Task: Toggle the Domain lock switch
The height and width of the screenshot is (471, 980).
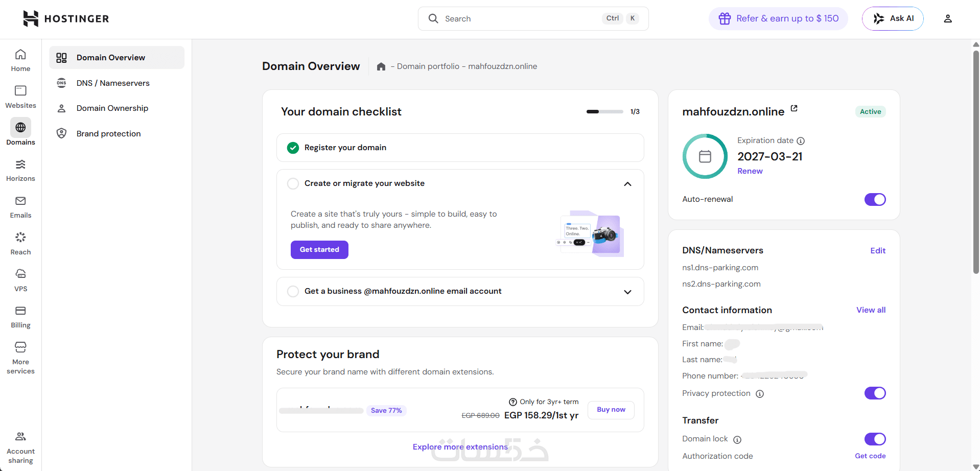Action: 875,439
